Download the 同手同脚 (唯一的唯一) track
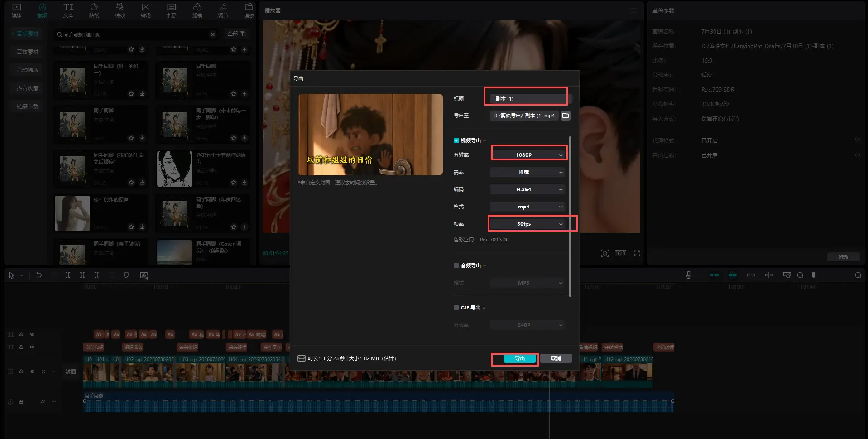The height and width of the screenshot is (439, 868). [142, 94]
